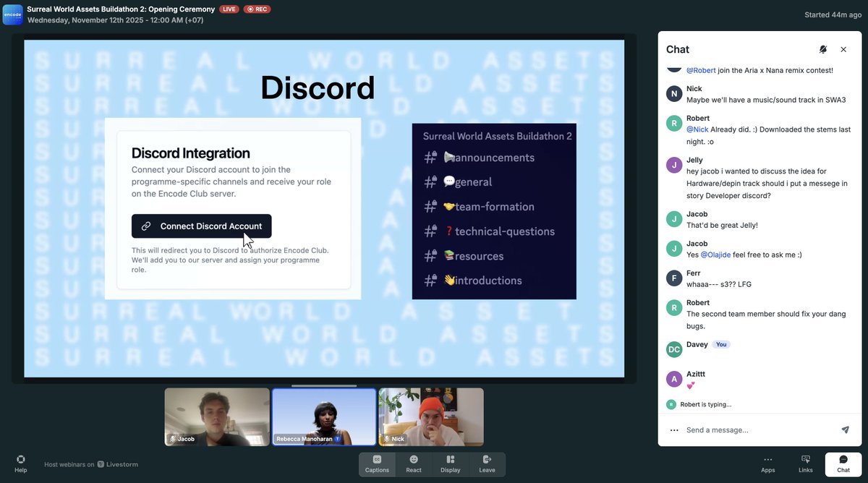Click the REC recording badge
Screen dimensions: 868x483
[257, 9]
